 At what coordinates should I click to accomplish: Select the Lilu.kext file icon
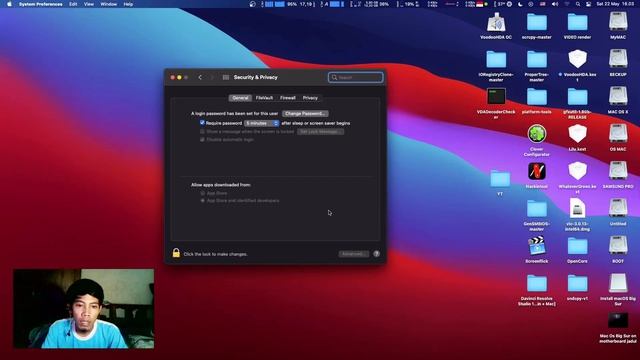pyautogui.click(x=577, y=134)
